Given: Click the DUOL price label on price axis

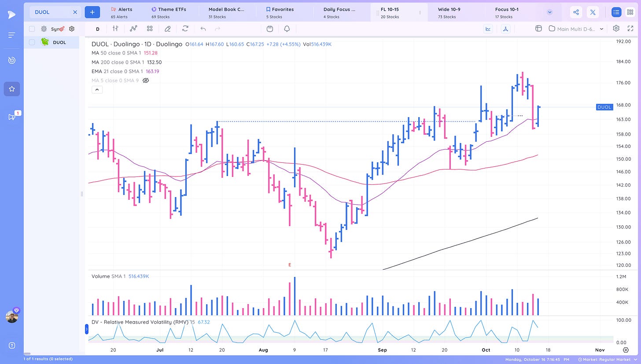Looking at the screenshot, I should (604, 107).
